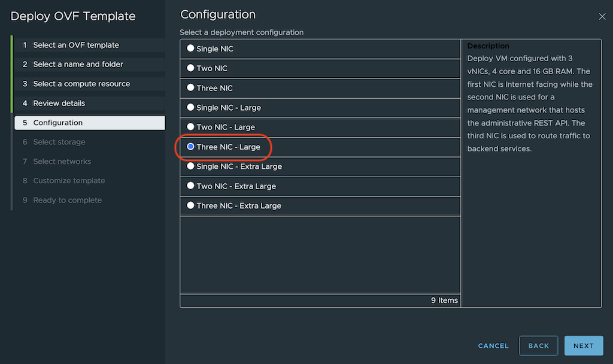Jump to step 3 Select a compute resource
Screen dimensions: 613x364
pyautogui.click(x=81, y=84)
